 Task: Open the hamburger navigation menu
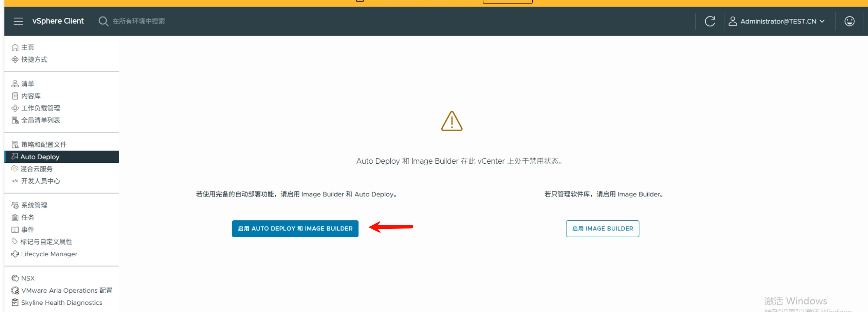18,21
